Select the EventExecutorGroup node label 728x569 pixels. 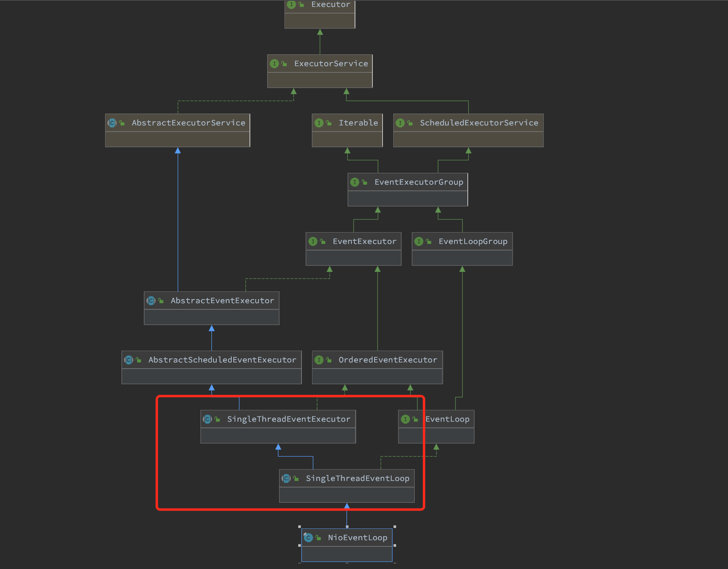click(419, 182)
